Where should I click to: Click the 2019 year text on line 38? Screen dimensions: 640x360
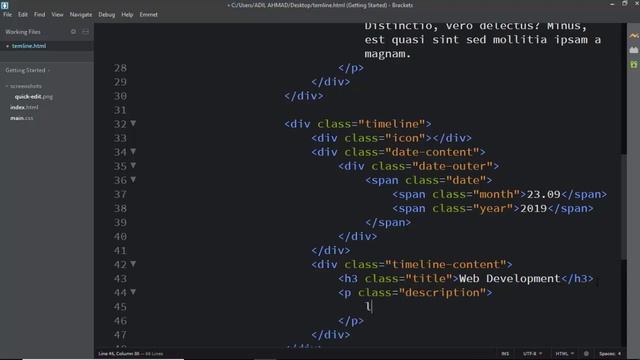coord(533,208)
